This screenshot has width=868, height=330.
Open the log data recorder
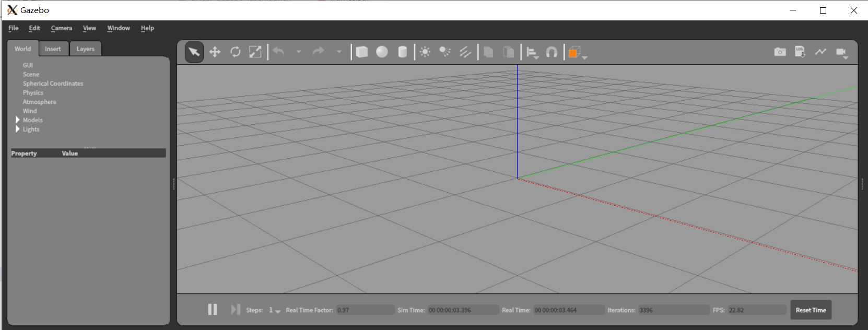[800, 52]
